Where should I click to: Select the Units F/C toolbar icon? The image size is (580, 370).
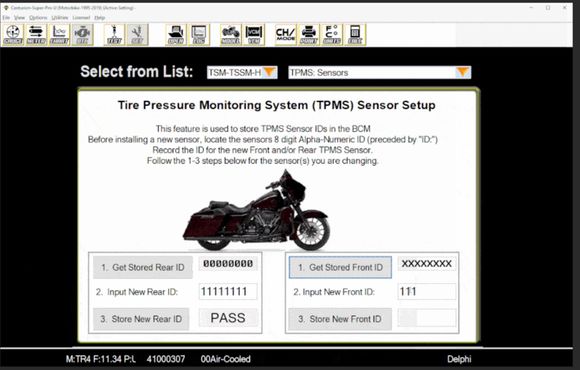coord(332,35)
